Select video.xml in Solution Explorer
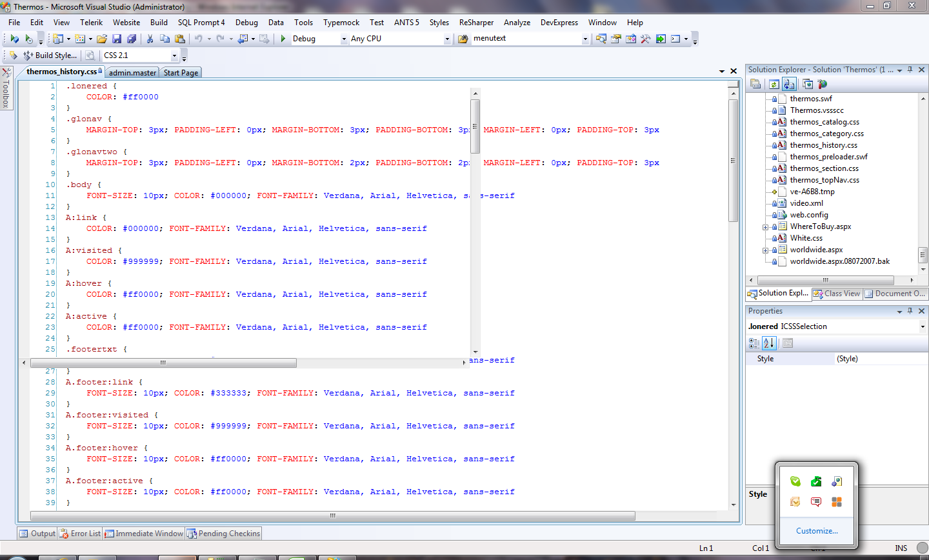 (806, 203)
